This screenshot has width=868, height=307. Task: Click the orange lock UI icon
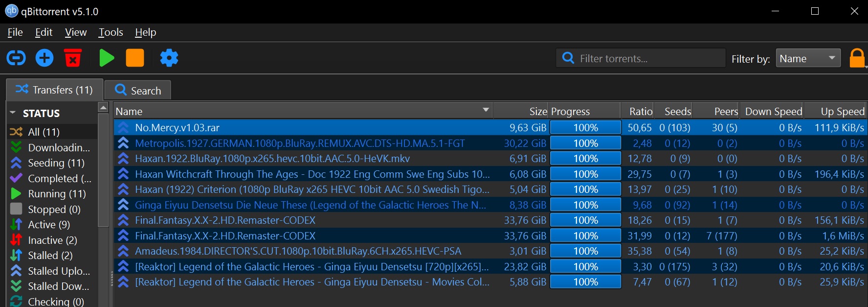[x=857, y=58]
